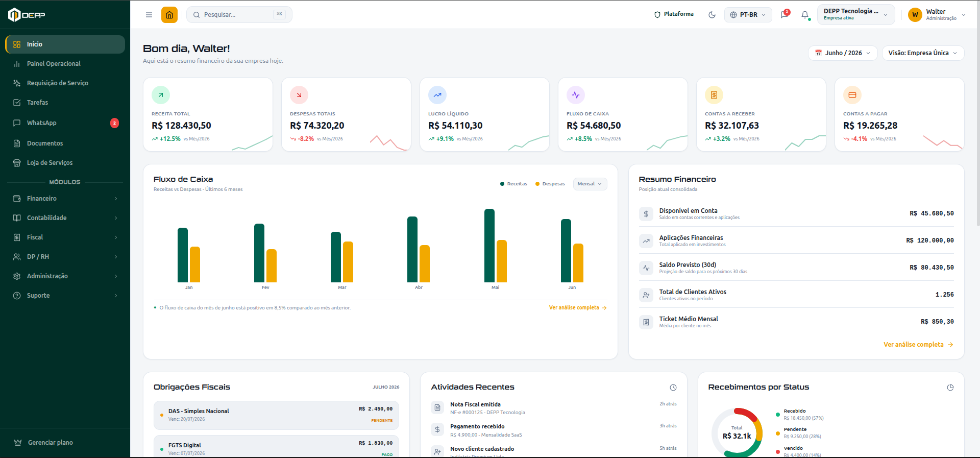980x458 pixels.
Task: Open the DEPP Tecnologia company selector
Action: (856, 14)
